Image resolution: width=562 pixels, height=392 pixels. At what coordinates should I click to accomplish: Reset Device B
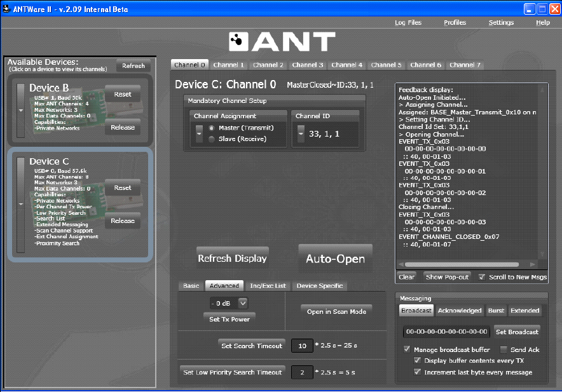(123, 94)
